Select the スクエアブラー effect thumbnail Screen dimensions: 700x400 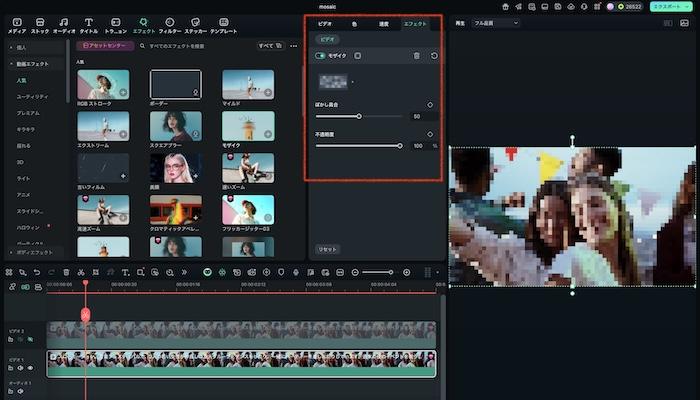(x=175, y=126)
